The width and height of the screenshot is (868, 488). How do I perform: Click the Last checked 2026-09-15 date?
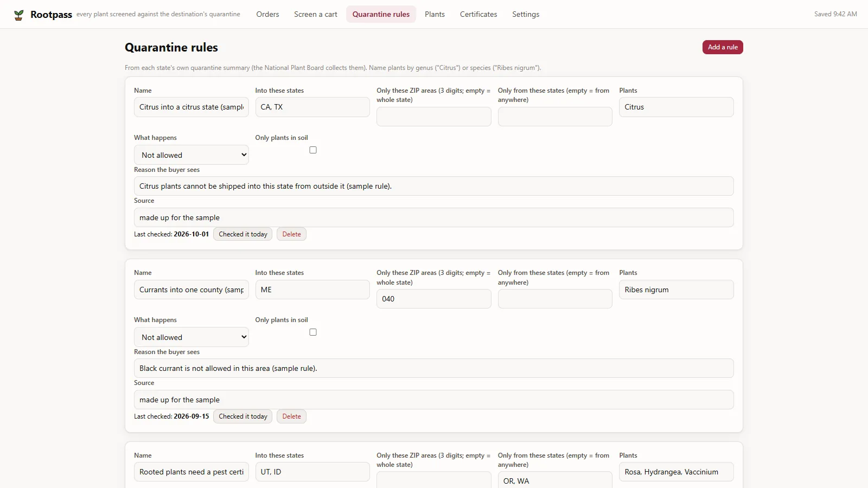[191, 416]
